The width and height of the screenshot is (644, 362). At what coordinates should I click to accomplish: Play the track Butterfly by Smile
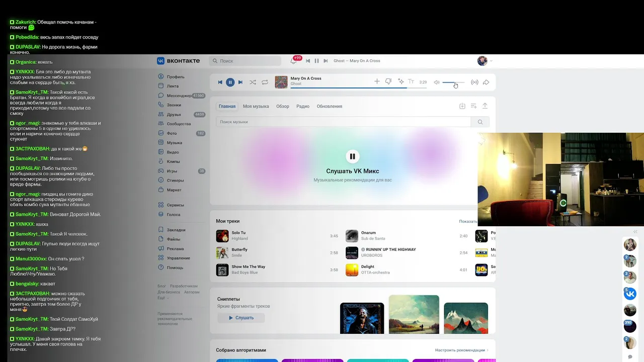pos(222,253)
